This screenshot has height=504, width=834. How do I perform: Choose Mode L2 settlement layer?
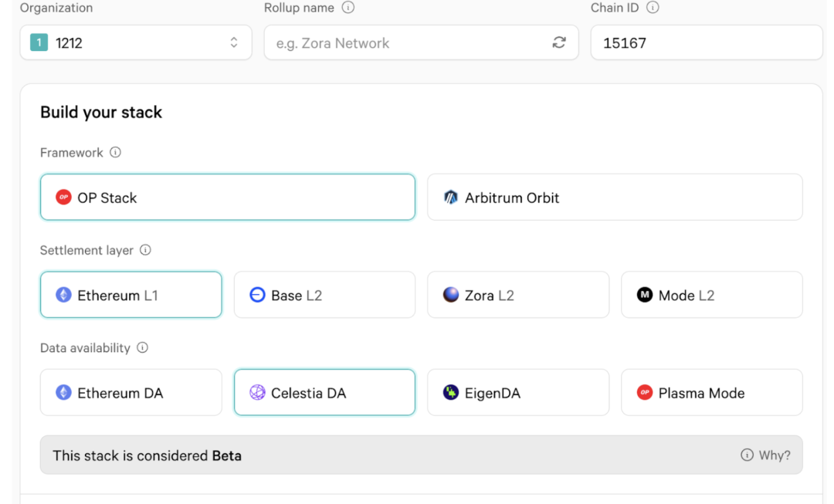pyautogui.click(x=712, y=295)
